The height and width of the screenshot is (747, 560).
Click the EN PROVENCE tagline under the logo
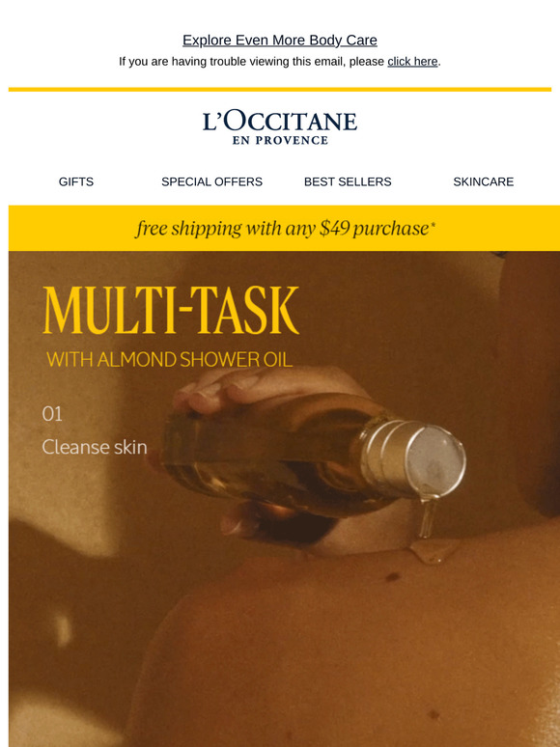pyautogui.click(x=280, y=141)
